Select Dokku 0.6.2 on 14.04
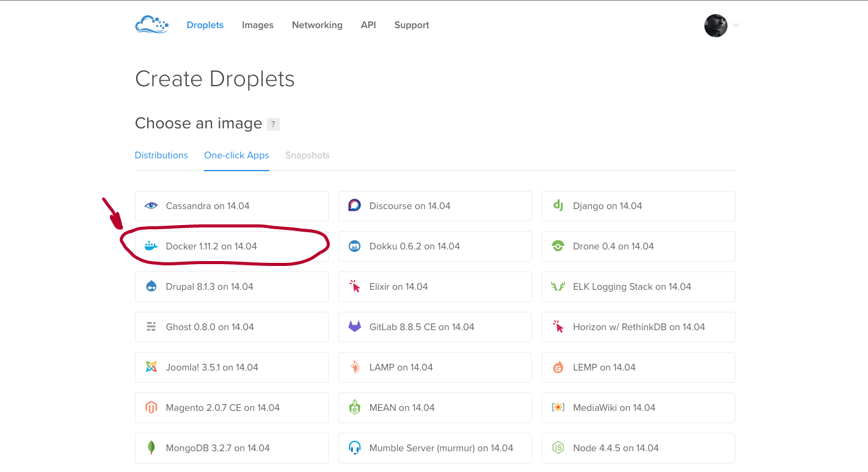868x472 pixels. (x=435, y=246)
